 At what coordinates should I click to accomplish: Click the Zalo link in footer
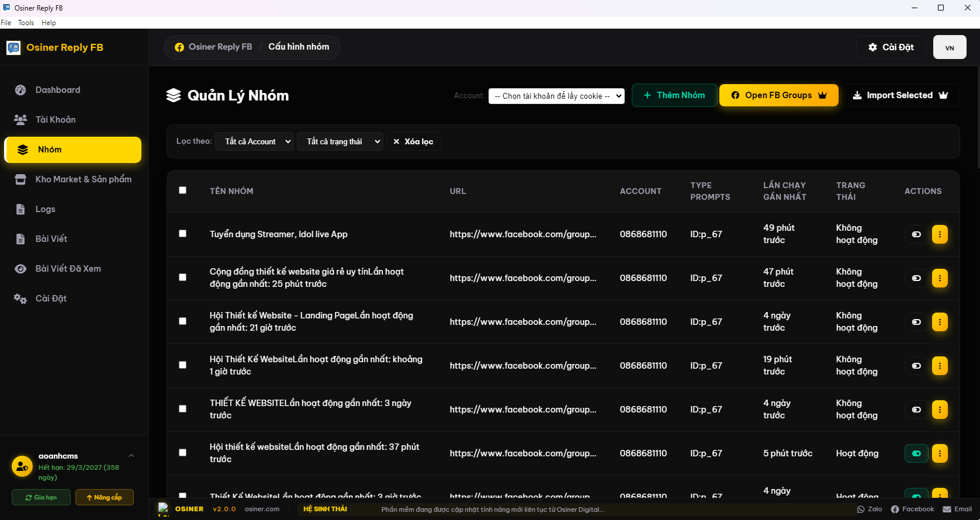click(x=870, y=509)
